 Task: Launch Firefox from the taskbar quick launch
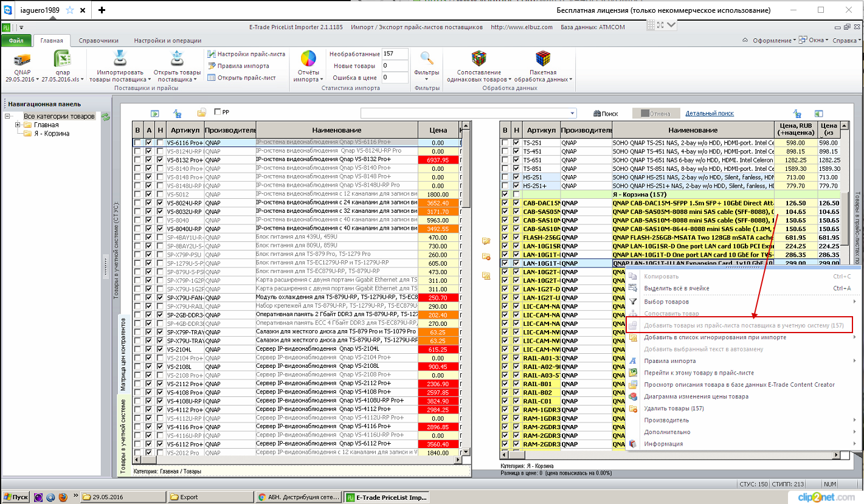[63, 497]
